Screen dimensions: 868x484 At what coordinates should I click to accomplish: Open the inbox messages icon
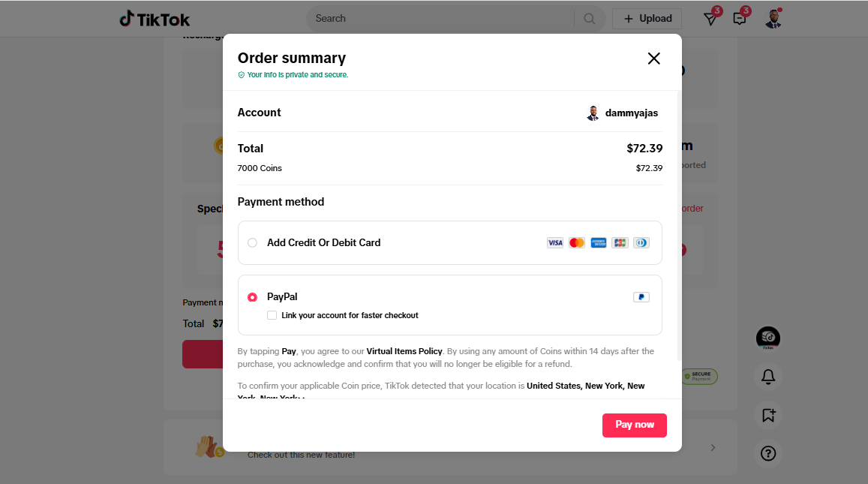740,19
